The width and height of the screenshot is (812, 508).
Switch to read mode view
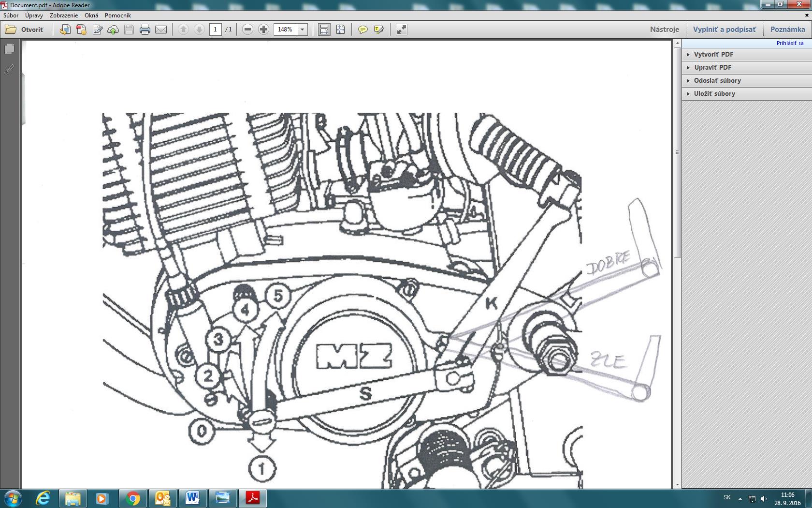click(401, 30)
